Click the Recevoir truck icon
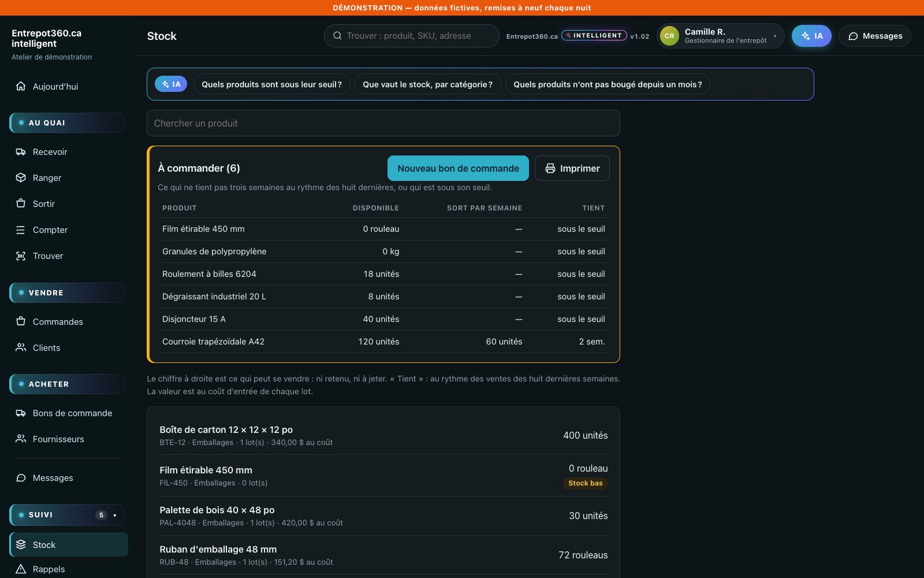924x578 pixels. [21, 152]
